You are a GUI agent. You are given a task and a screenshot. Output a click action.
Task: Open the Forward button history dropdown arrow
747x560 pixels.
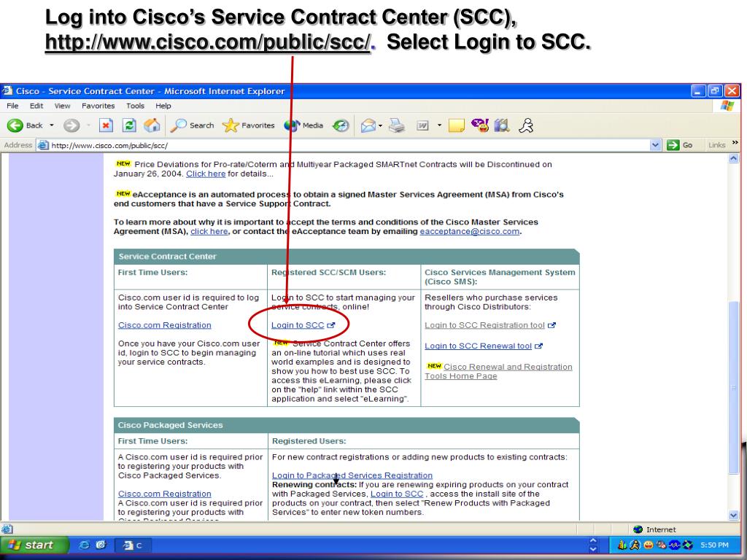[x=88, y=125]
